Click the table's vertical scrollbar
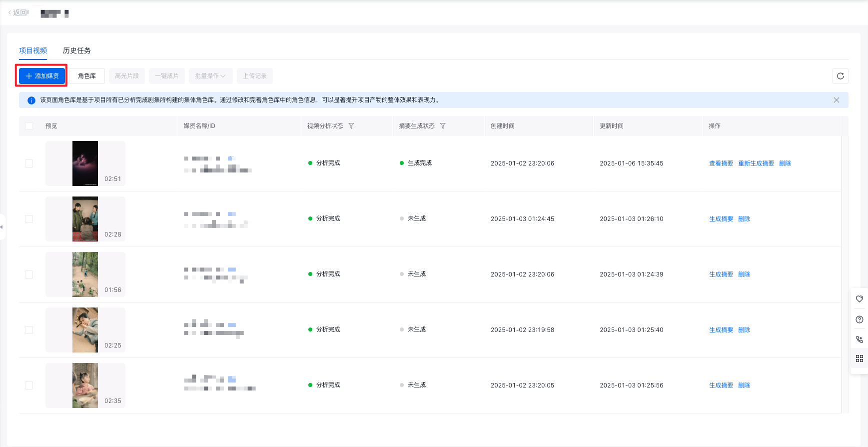Viewport: 868px width, 447px height. 845,274
